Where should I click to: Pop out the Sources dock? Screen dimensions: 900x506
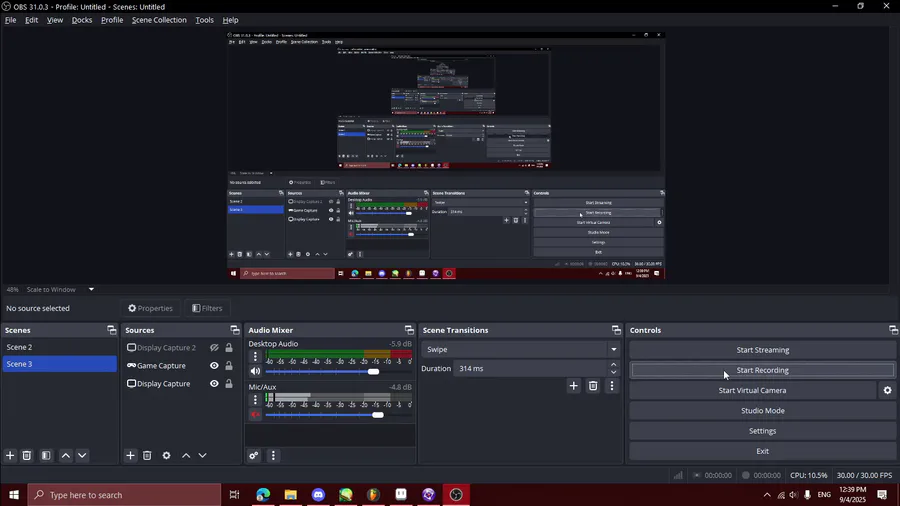pyautogui.click(x=235, y=330)
